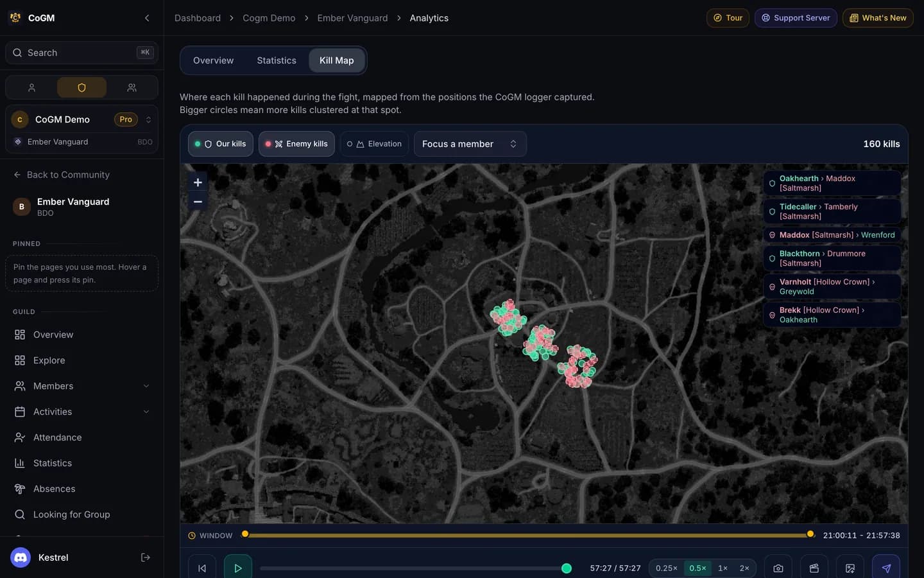Skip playback back to the start
924x578 pixels.
[x=202, y=568]
